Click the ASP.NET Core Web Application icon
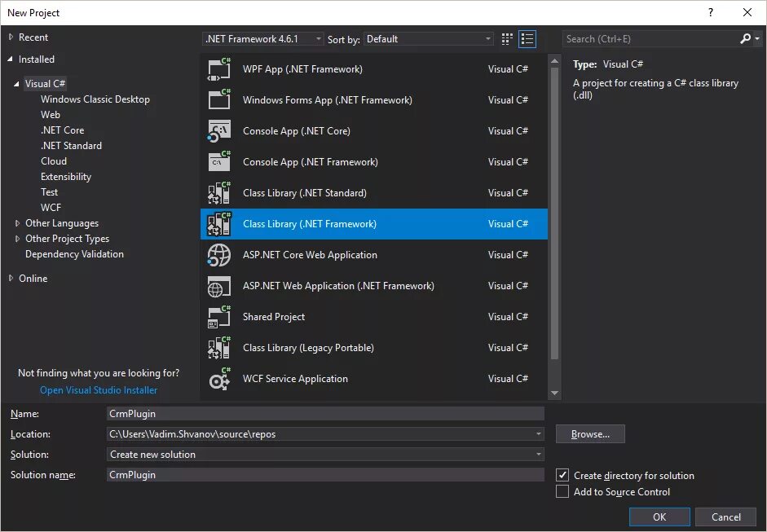 click(x=219, y=255)
